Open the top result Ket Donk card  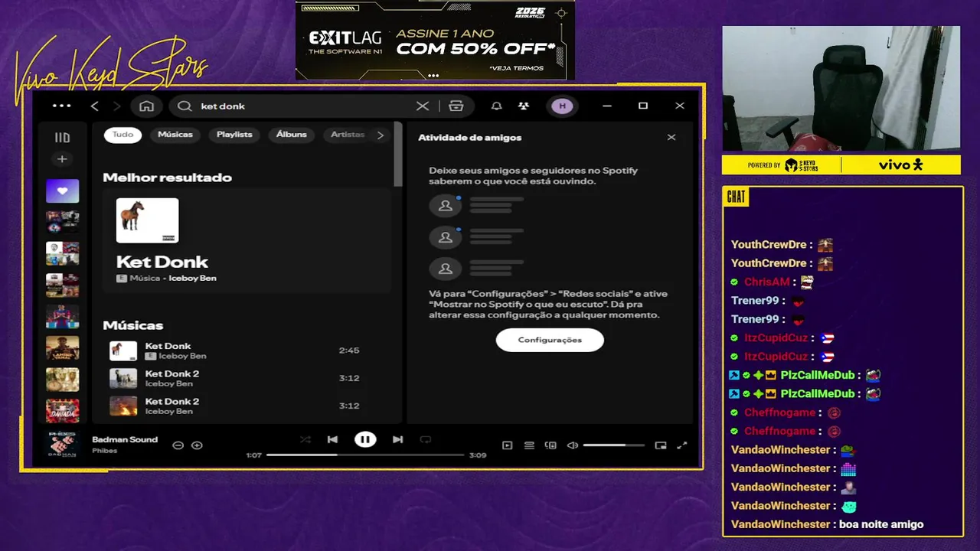tap(247, 240)
